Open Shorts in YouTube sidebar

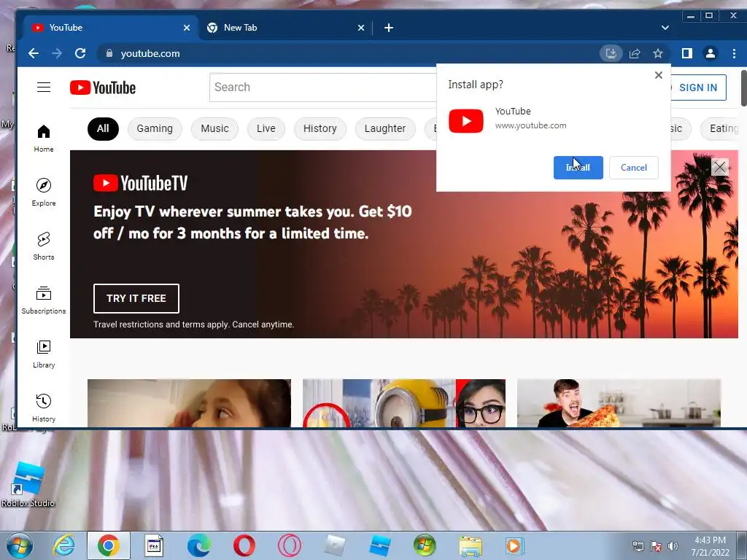(x=44, y=246)
